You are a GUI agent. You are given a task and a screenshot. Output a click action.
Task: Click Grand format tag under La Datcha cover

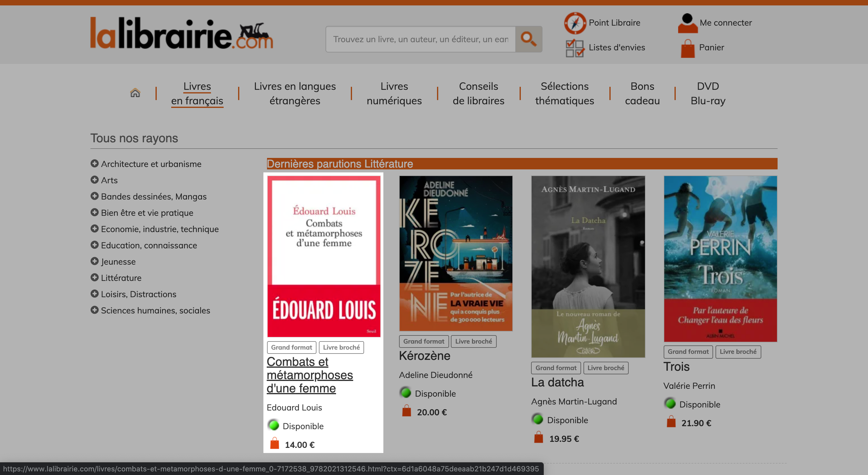[x=556, y=368]
